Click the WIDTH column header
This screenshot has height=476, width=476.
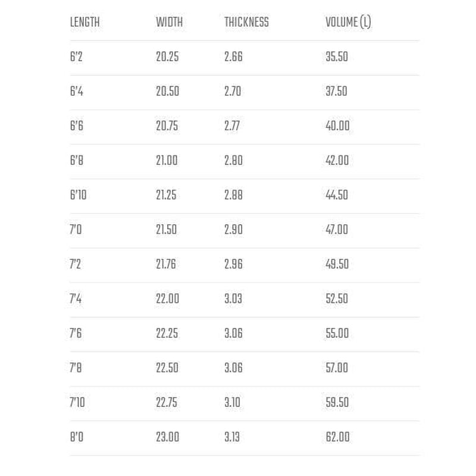(x=169, y=23)
